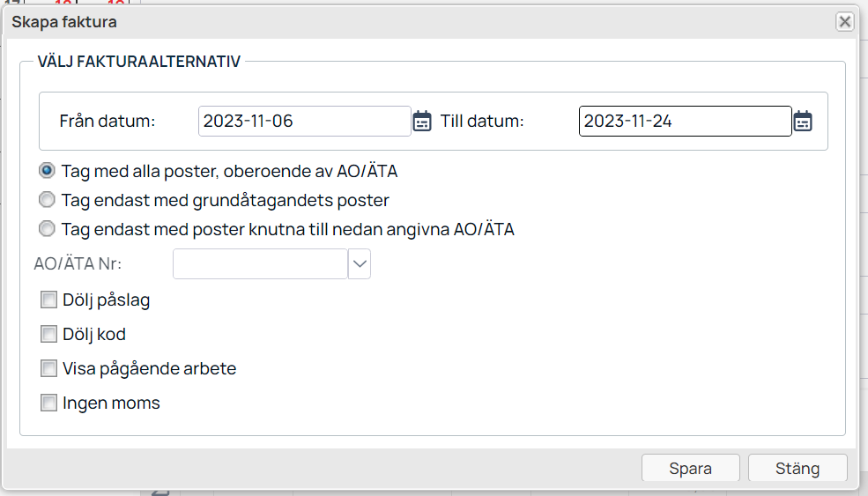Focus the Från datum field showing 2023-11-06

[305, 121]
